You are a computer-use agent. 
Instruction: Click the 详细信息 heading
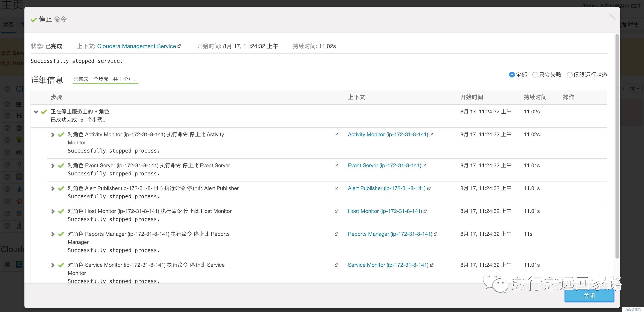point(47,80)
